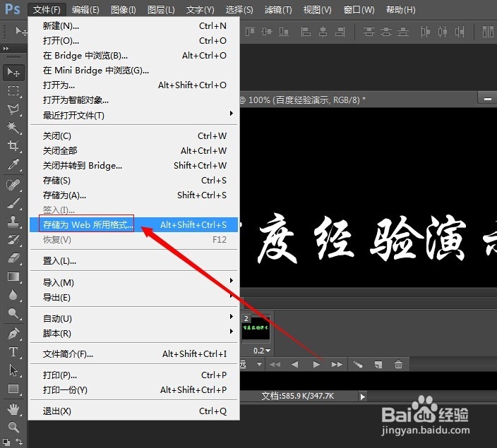Open the 0.2 frame delay dropdown

pos(262,351)
